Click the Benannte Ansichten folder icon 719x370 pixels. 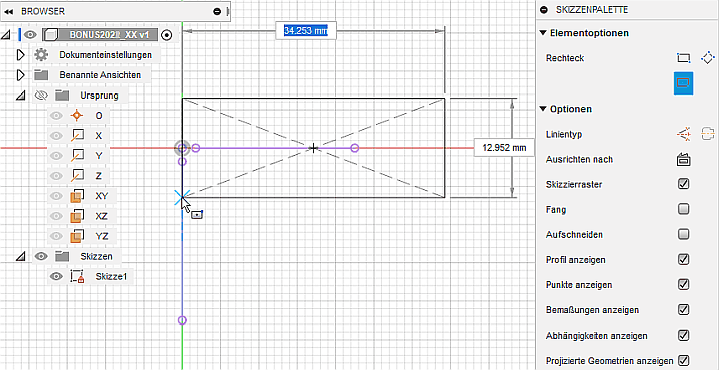pos(41,75)
